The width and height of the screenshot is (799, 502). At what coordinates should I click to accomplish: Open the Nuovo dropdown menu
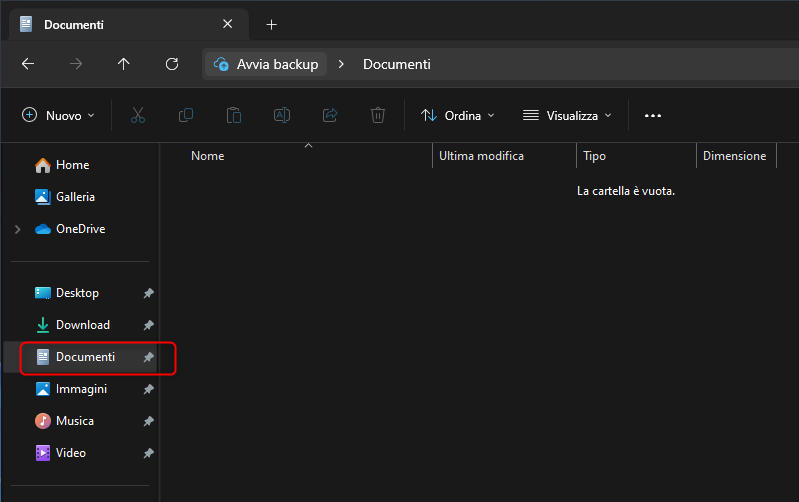pyautogui.click(x=58, y=116)
